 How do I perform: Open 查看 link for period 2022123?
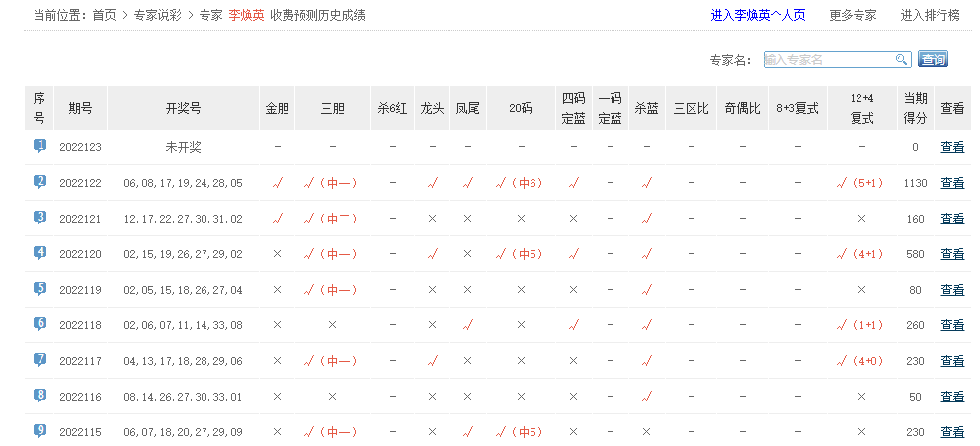952,147
